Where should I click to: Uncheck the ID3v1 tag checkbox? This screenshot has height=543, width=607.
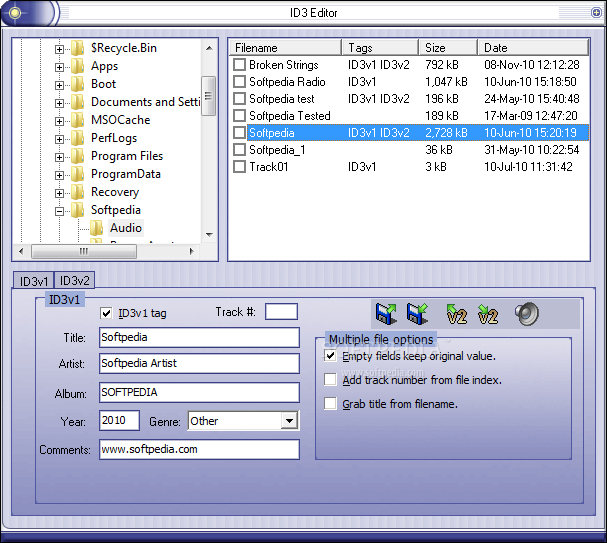[x=106, y=313]
